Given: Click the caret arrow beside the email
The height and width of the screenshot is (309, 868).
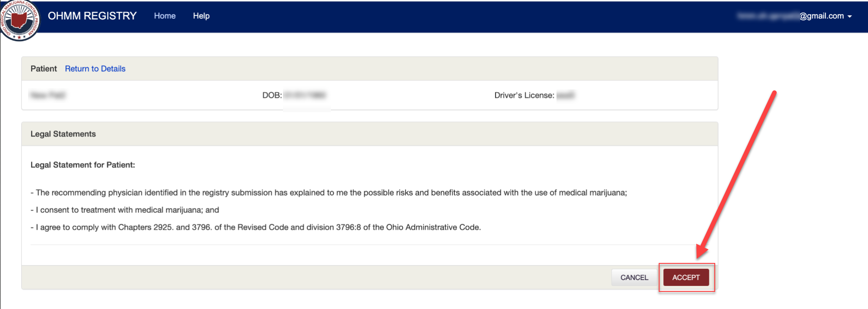Looking at the screenshot, I should [x=850, y=17].
